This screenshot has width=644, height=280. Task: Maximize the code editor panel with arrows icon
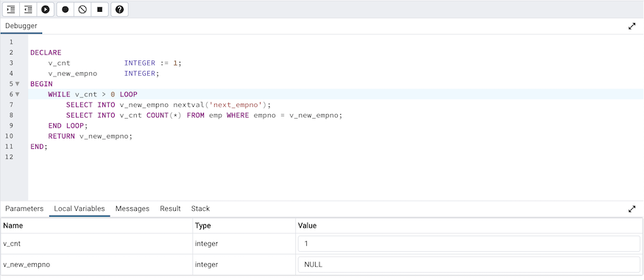tap(632, 27)
